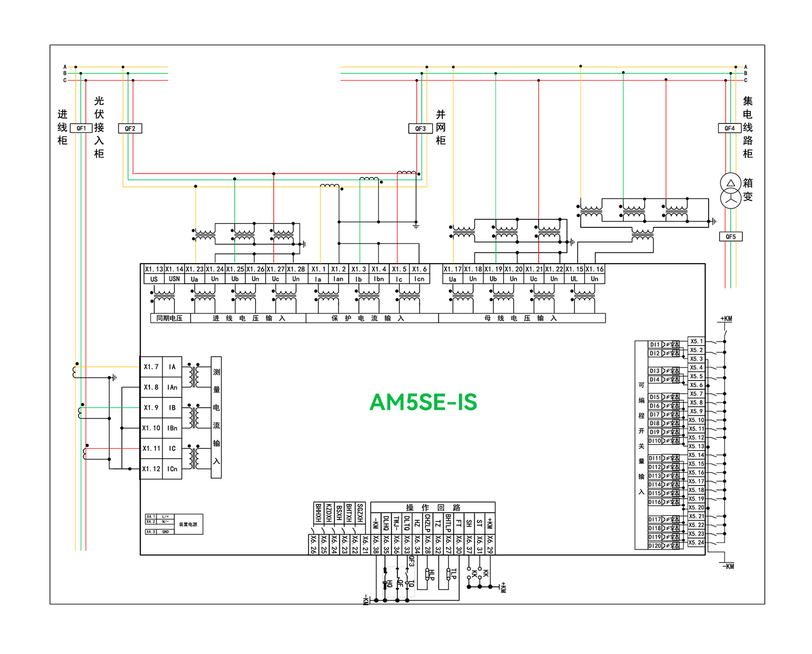Click the 母线电压输入 section label
This screenshot has width=812, height=654.
coord(521,318)
